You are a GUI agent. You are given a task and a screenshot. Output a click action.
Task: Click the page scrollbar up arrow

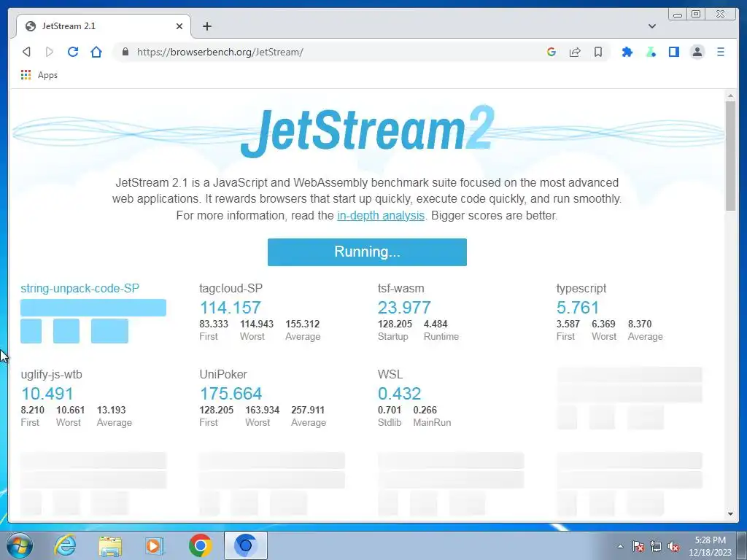tap(730, 96)
